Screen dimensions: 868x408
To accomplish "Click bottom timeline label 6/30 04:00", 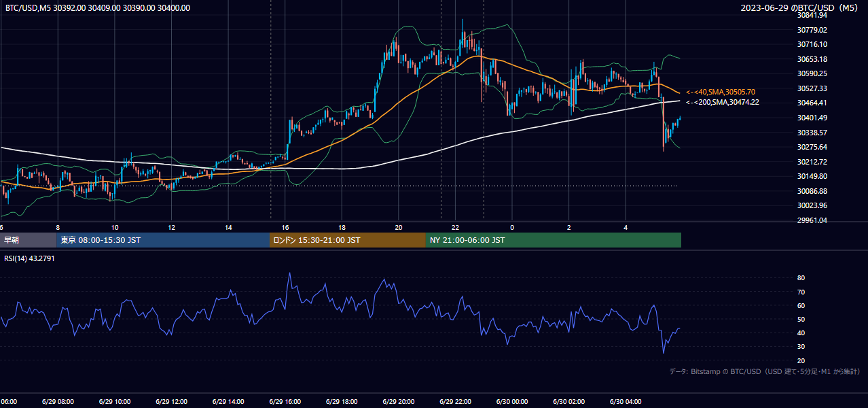I will tap(626, 402).
